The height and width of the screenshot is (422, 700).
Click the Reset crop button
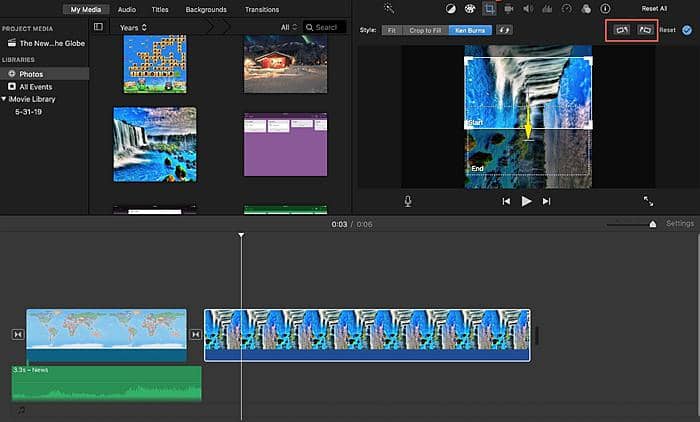click(x=667, y=30)
